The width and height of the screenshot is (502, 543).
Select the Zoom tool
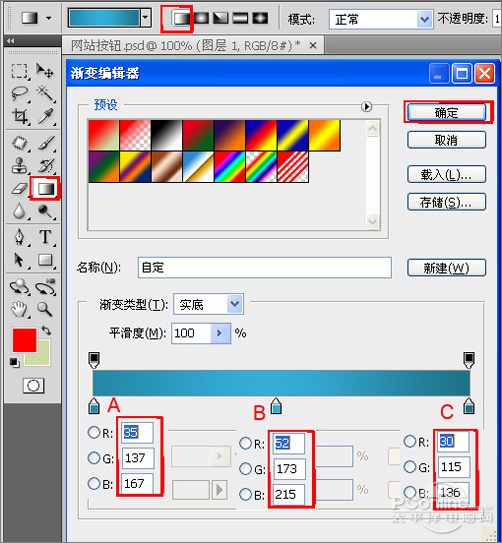(x=45, y=309)
